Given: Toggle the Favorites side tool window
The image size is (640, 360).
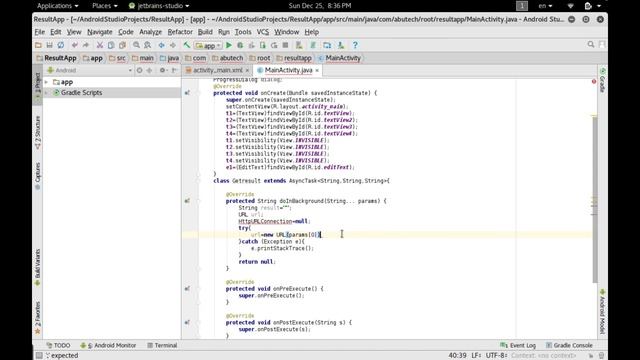Looking at the screenshot, I should pos(38,318).
